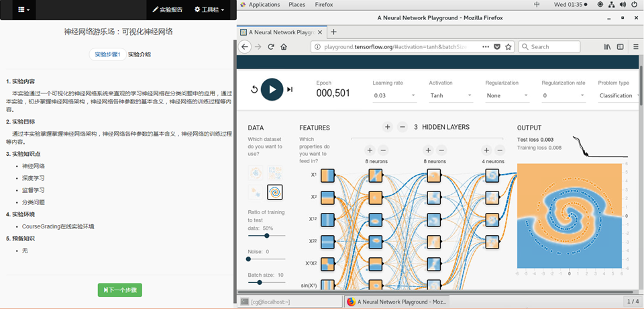The height and width of the screenshot is (309, 644).
Task: Expand the 工具栏 dropdown menu
Action: 209,9
